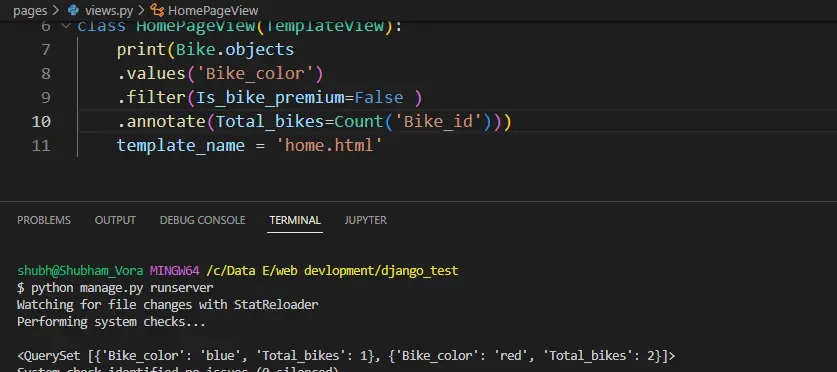Click the '.values' method call

152,74
